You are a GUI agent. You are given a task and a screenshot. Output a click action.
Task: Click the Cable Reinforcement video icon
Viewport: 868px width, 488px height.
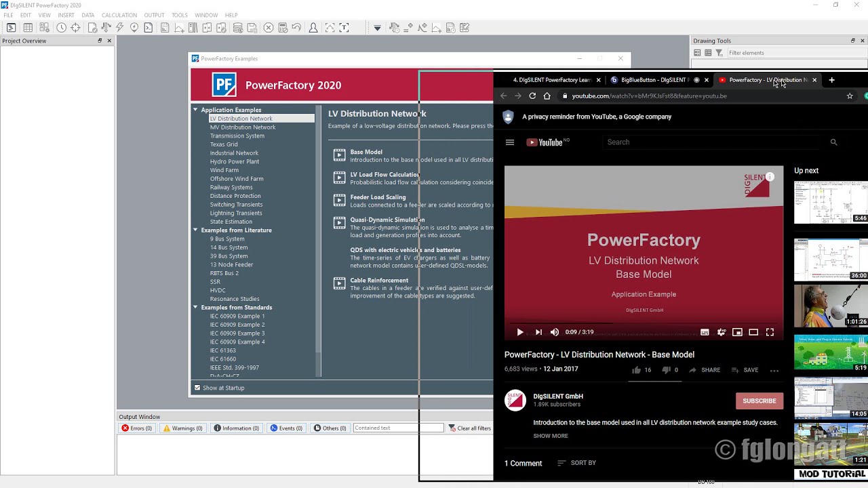click(339, 283)
